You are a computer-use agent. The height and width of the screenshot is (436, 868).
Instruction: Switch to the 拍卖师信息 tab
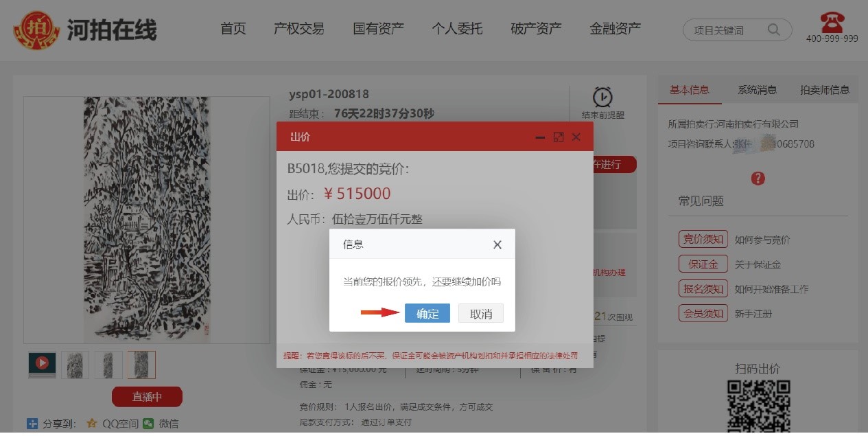click(825, 90)
